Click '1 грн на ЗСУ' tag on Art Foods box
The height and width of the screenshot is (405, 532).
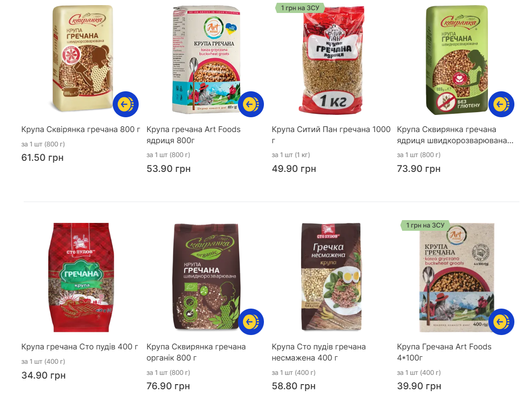(425, 225)
